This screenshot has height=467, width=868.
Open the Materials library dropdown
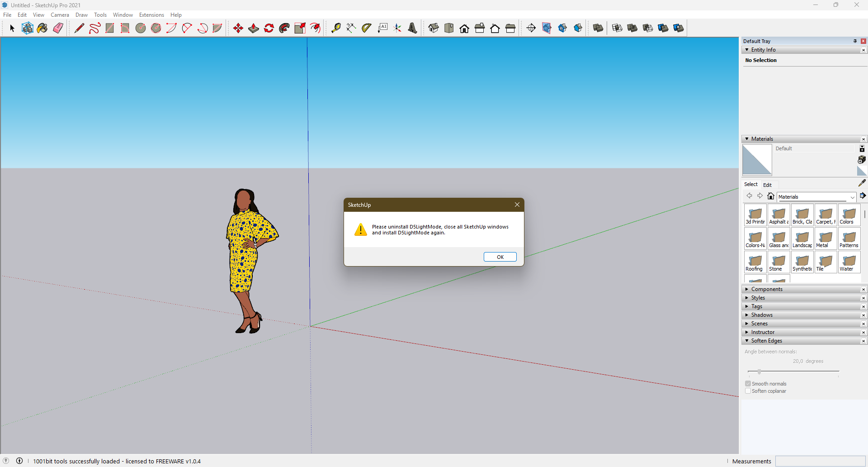(x=852, y=197)
